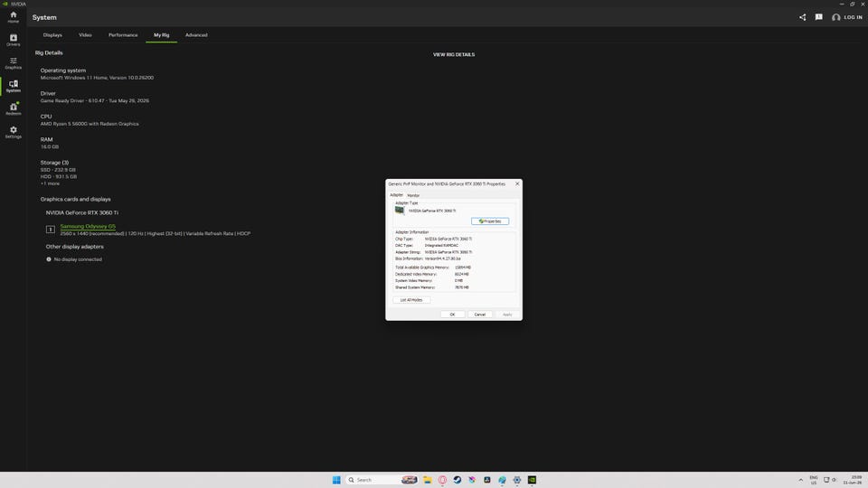Expand '+1 more' under Storage
This screenshot has height=488, width=868.
click(50, 183)
